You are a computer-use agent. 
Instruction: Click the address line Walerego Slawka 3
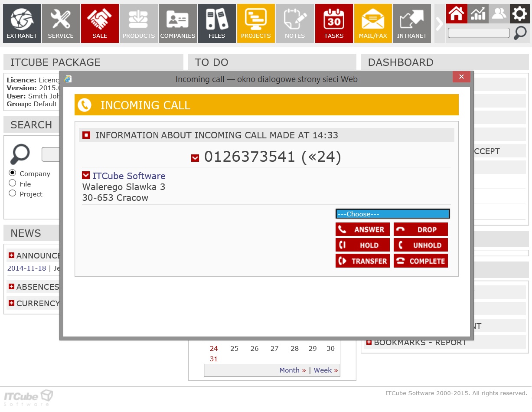click(x=124, y=187)
